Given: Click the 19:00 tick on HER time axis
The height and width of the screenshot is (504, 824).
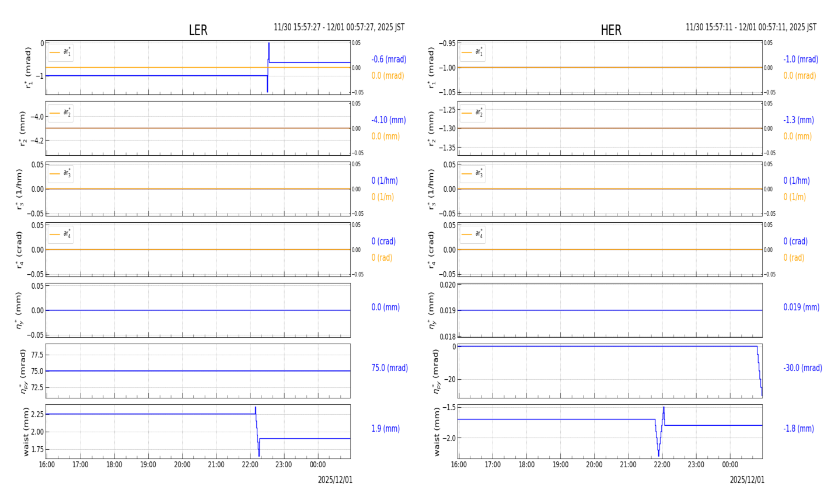Looking at the screenshot, I should (x=560, y=465).
